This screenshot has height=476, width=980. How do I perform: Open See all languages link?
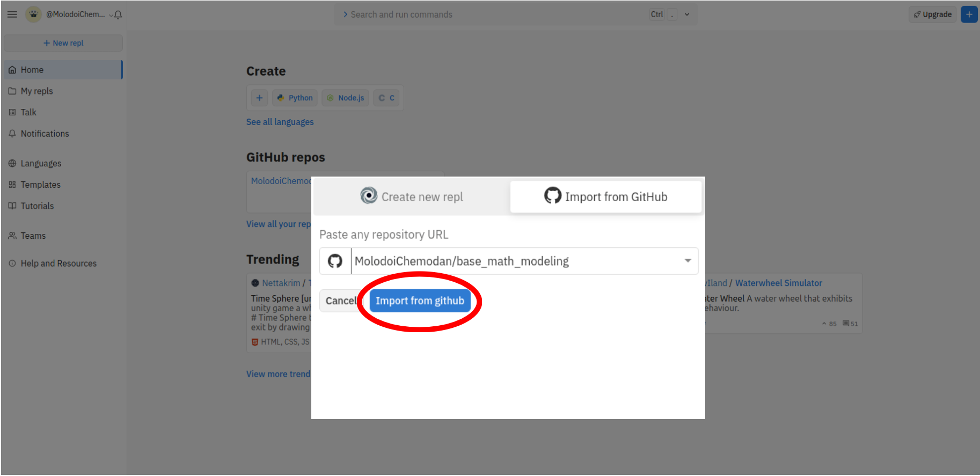pos(280,122)
